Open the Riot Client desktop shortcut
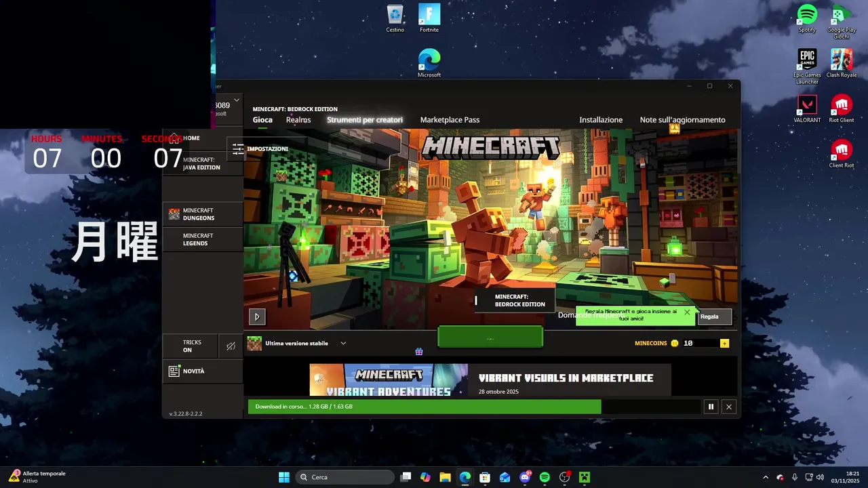This screenshot has width=868, height=488. [842, 108]
